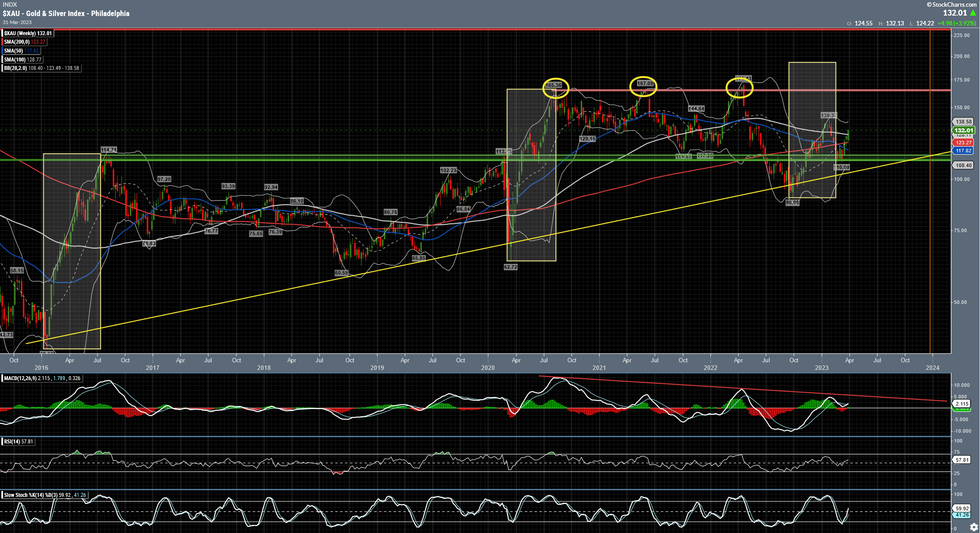The height and width of the screenshot is (533, 980).
Task: Click the $XAU Gold & Silver Index title
Action: (66, 13)
